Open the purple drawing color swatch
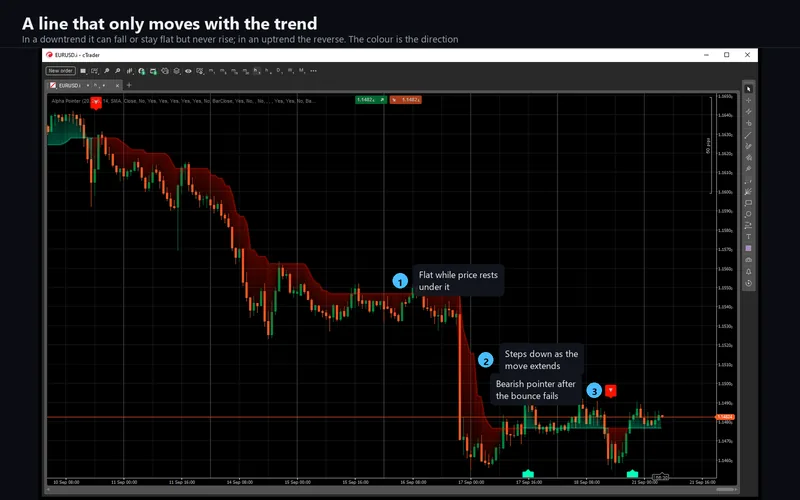Screen dimensions: 800x500 click(748, 248)
